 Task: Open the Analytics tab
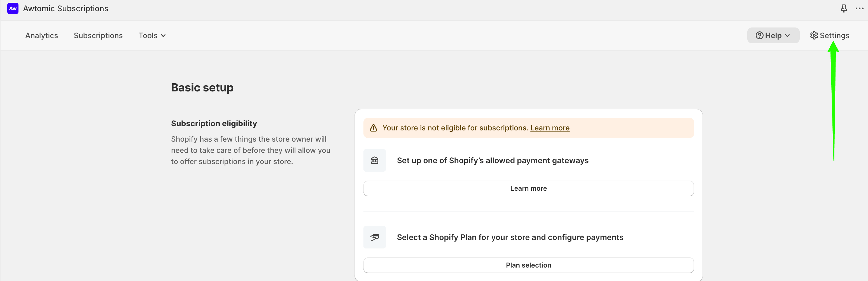[41, 35]
